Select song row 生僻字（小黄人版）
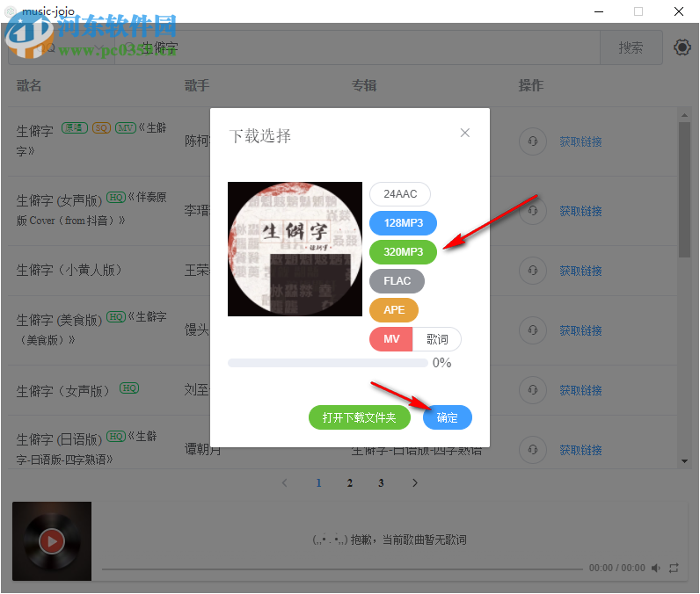Viewport: 700px width, 594px height. tap(342, 271)
